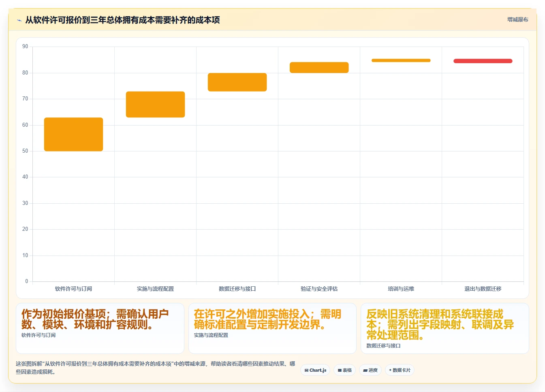Click the y-axis value 90
Screen dimensions: 545x392
pyautogui.click(x=25, y=47)
